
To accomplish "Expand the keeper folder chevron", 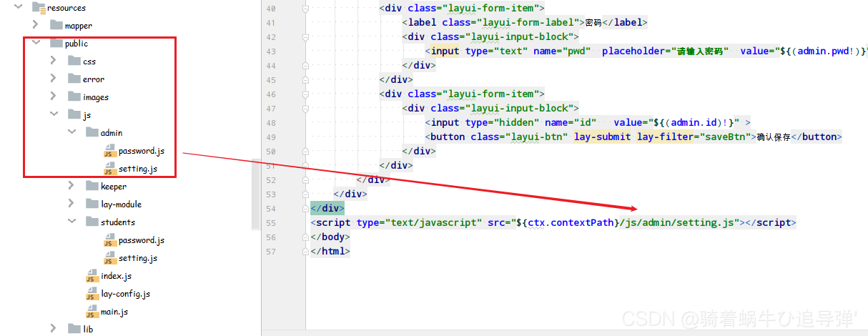I will (71, 187).
